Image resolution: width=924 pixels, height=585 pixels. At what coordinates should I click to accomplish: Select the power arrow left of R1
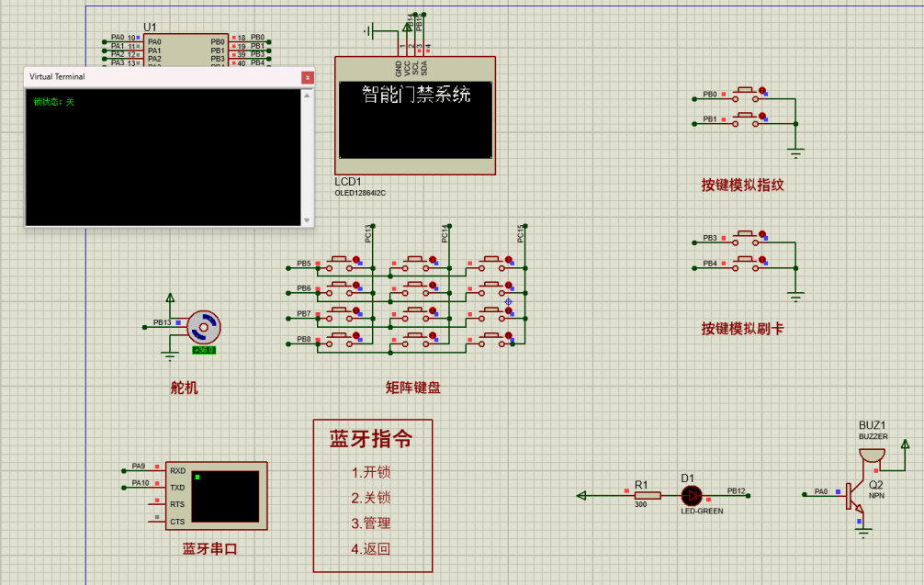coord(580,496)
